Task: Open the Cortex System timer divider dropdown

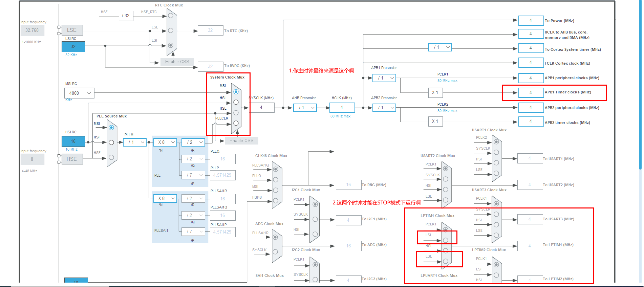Action: pos(440,47)
